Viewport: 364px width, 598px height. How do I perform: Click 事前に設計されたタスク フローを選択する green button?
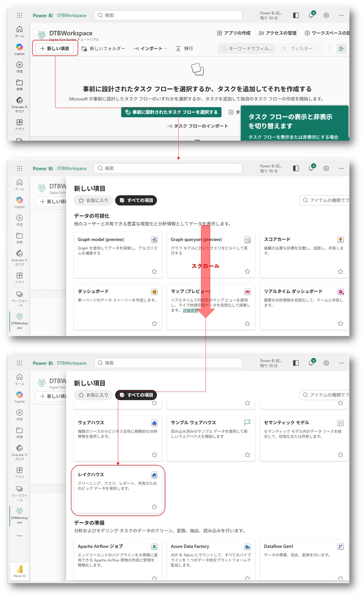click(171, 112)
